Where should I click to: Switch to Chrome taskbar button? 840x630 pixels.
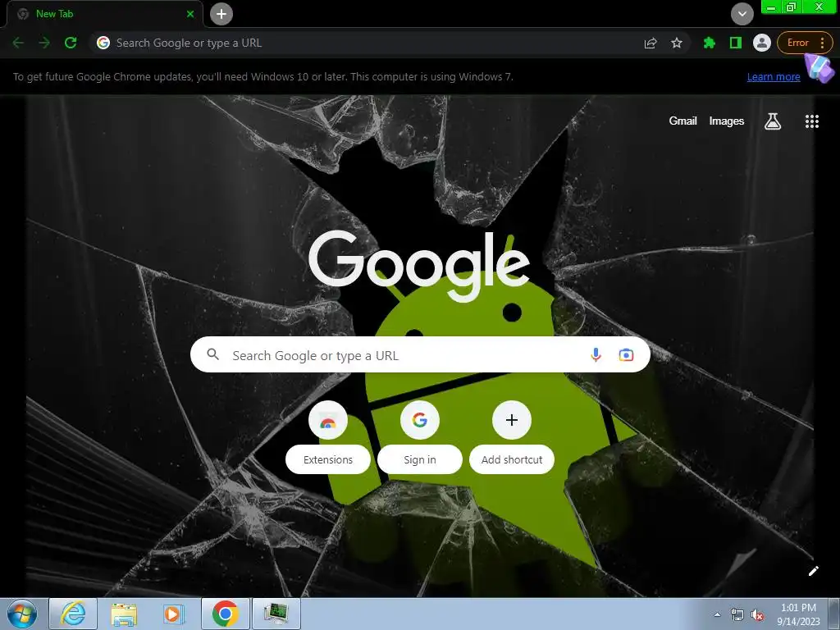(x=225, y=614)
